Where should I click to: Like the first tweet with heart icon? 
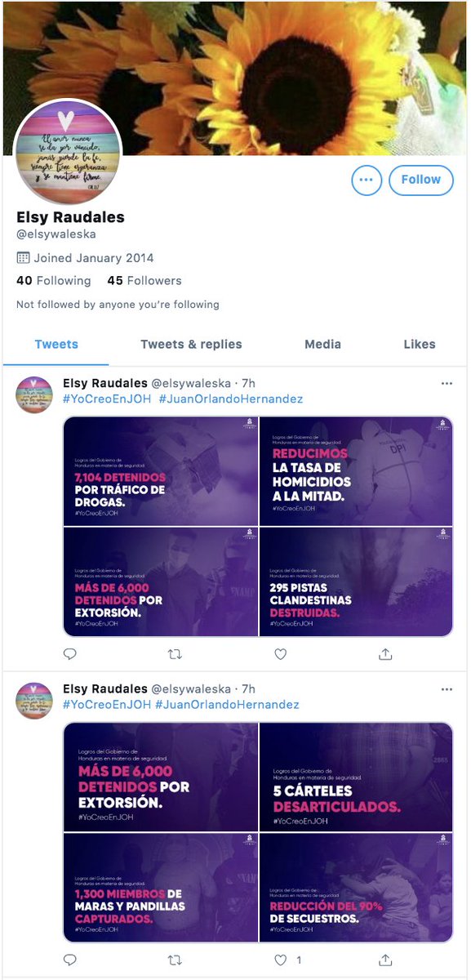(281, 654)
